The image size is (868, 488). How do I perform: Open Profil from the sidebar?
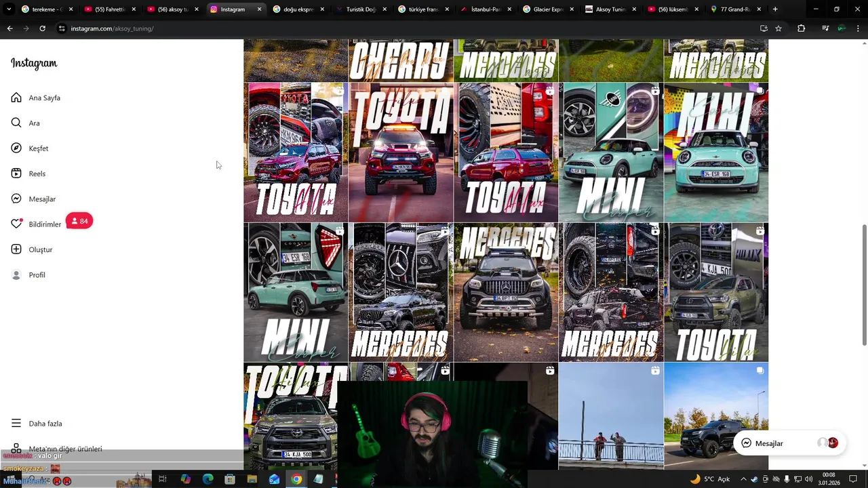[28, 274]
